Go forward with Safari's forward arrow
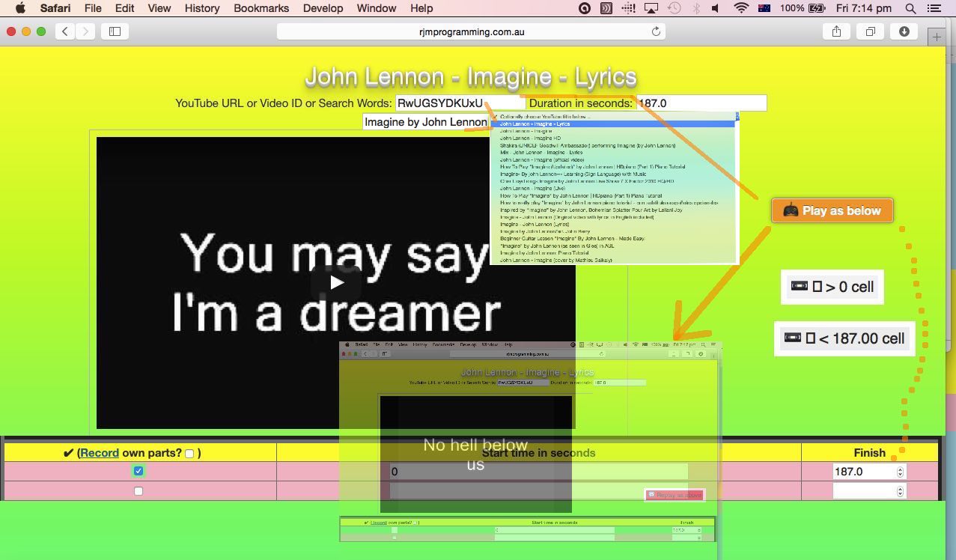This screenshot has height=560, width=956. click(x=85, y=31)
